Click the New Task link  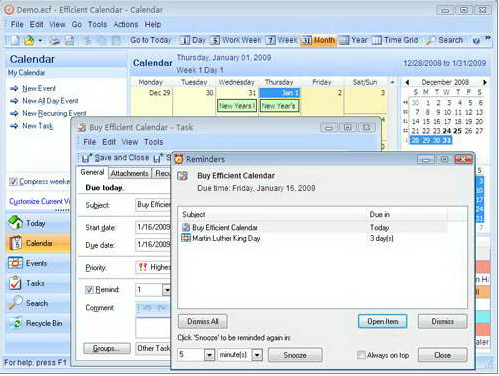(x=37, y=126)
